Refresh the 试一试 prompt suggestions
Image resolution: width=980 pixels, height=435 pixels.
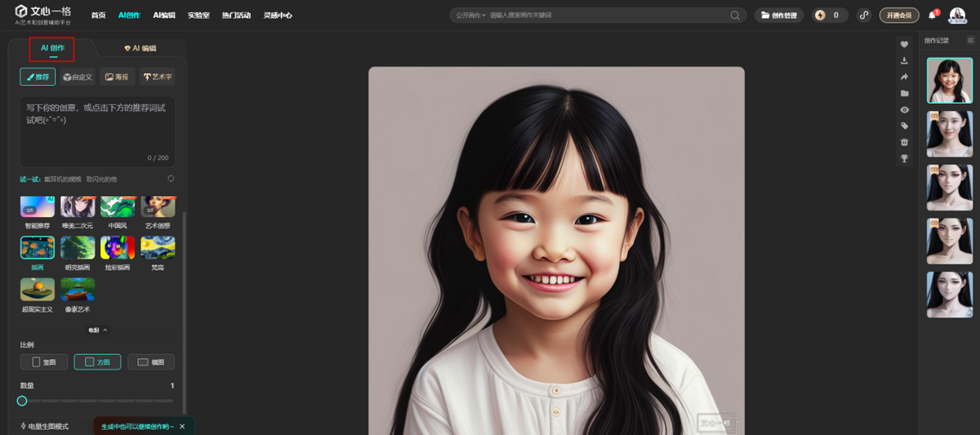171,179
